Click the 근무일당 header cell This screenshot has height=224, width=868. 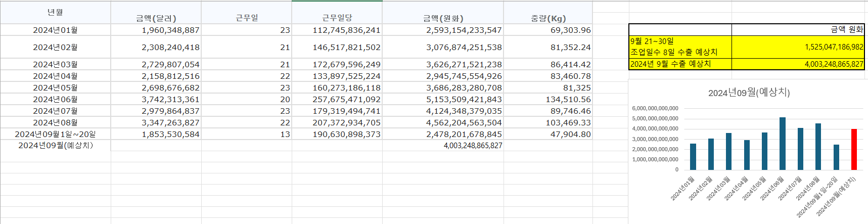tap(337, 13)
